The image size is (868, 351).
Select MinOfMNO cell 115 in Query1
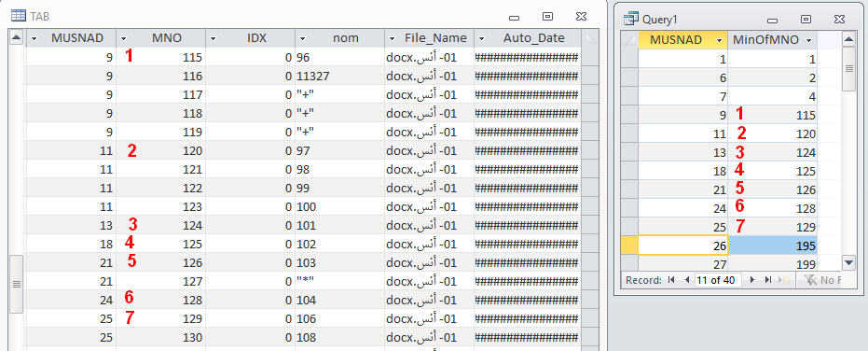(x=772, y=115)
